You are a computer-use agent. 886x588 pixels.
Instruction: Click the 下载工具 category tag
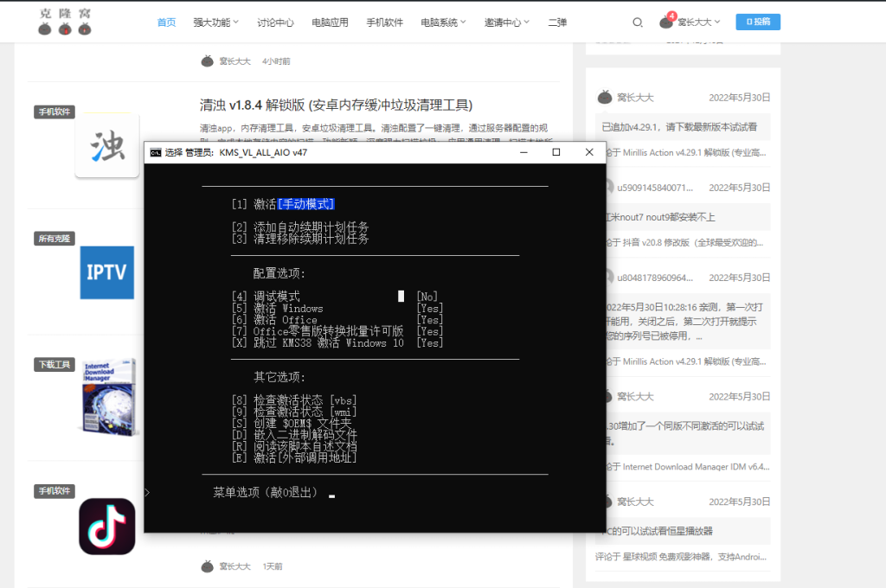tap(55, 364)
